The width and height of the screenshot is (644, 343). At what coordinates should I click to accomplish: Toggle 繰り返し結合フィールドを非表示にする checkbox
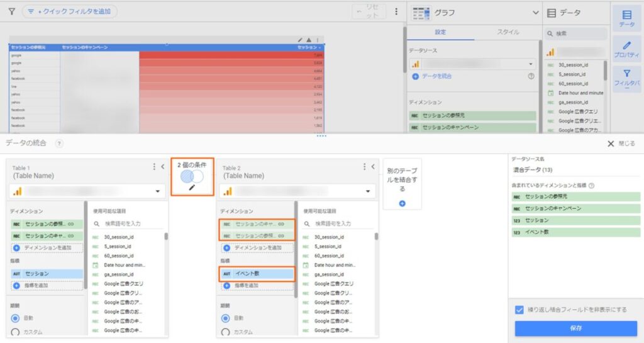coord(519,310)
